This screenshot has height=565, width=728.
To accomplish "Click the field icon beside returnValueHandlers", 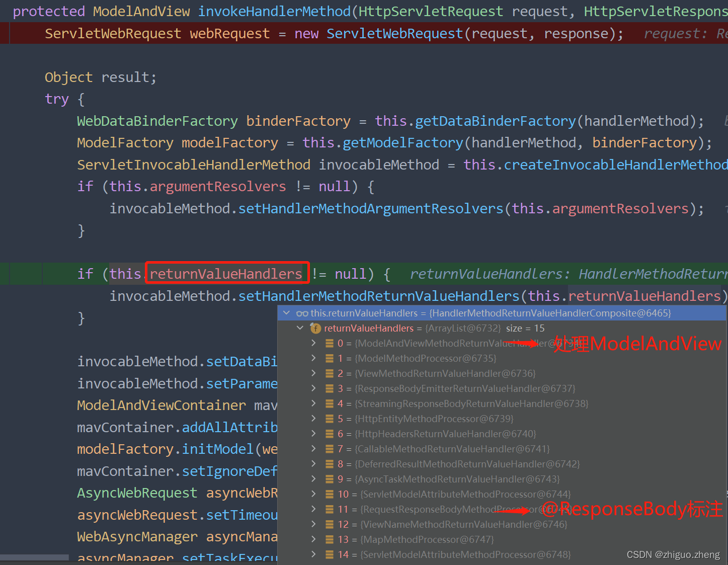I will pos(316,328).
